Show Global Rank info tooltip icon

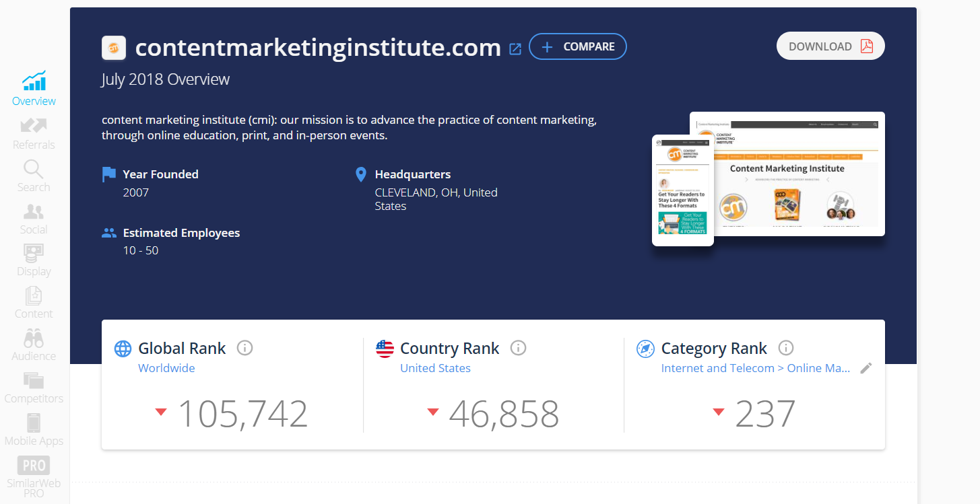(245, 348)
